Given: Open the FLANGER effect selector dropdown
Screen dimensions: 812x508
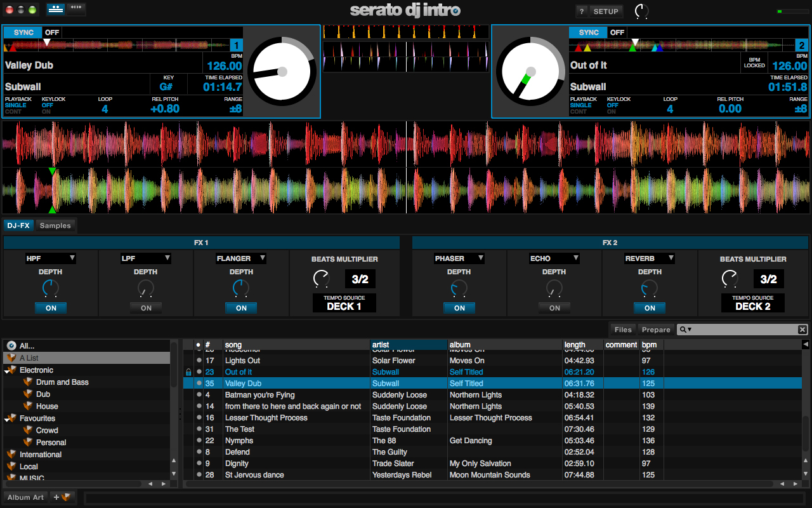Looking at the screenshot, I should (241, 258).
